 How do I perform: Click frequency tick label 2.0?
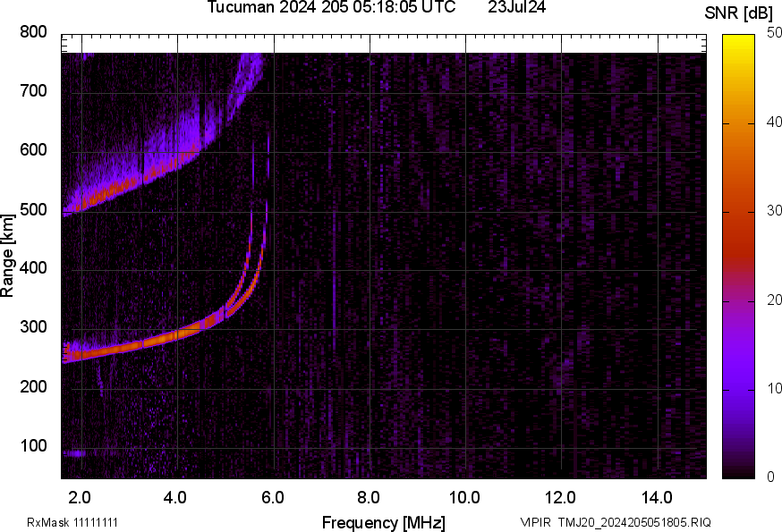tap(80, 498)
